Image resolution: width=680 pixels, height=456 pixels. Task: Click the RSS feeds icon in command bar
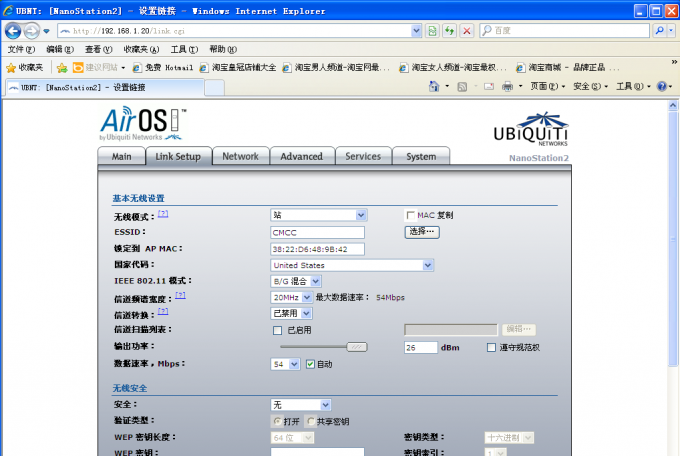tap(462, 87)
